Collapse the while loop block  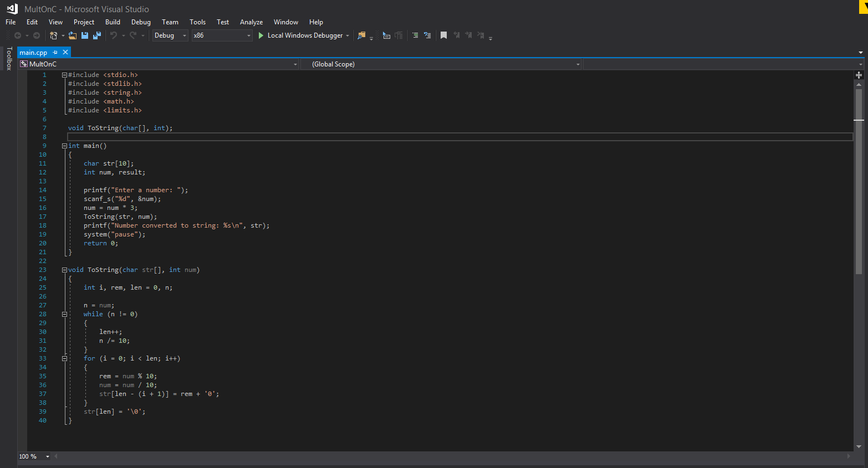tap(64, 314)
